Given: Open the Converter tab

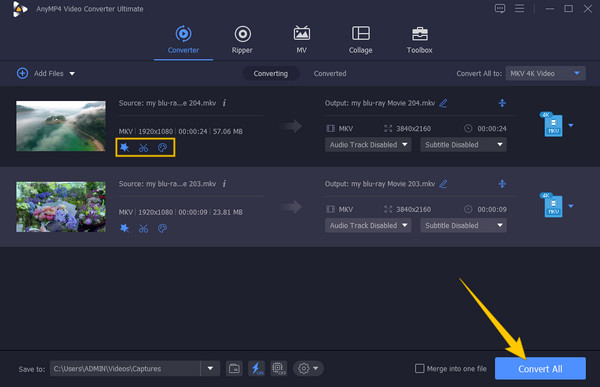Looking at the screenshot, I should click(x=183, y=40).
